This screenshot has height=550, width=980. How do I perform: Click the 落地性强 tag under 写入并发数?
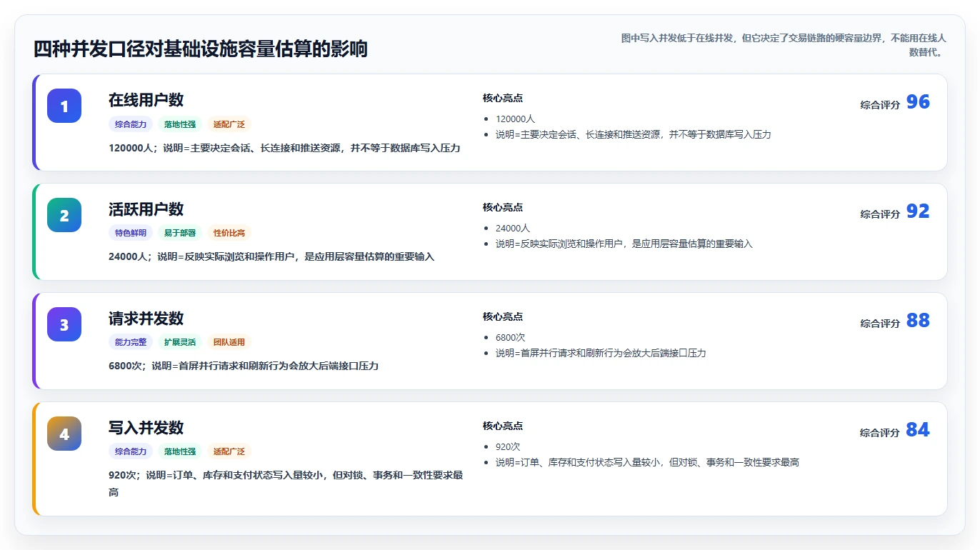coord(180,452)
